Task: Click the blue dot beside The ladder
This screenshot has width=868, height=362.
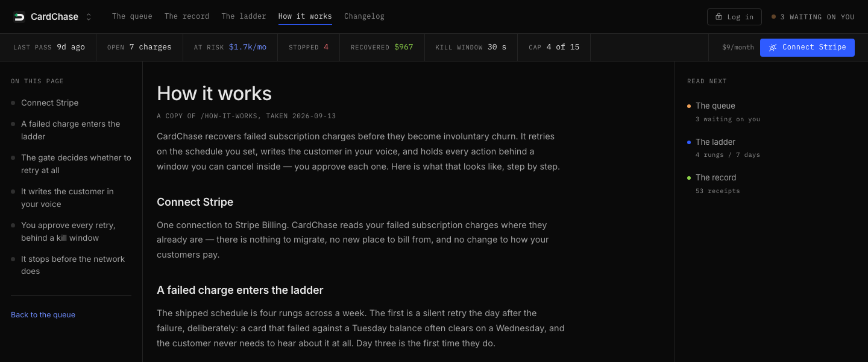Action: 689,142
